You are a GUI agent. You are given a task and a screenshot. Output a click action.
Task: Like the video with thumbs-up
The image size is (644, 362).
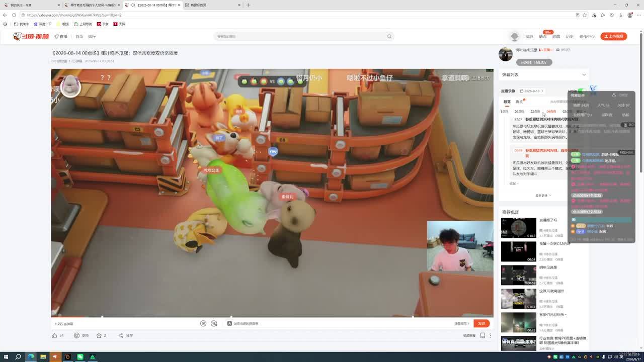pyautogui.click(x=54, y=335)
